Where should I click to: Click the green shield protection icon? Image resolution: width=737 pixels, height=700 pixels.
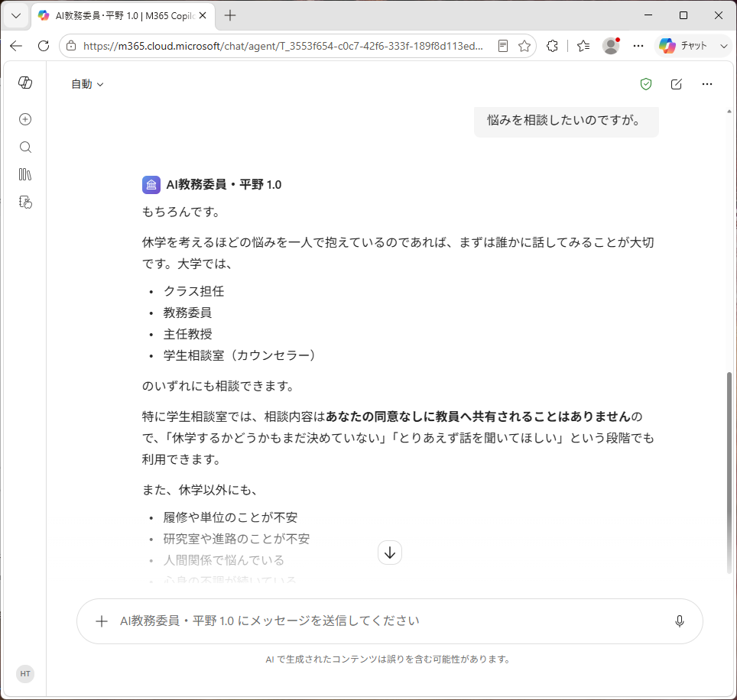click(x=646, y=84)
